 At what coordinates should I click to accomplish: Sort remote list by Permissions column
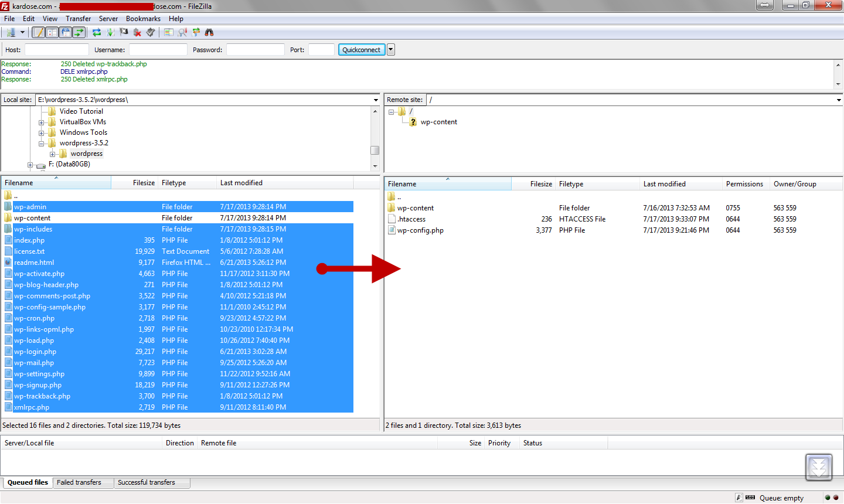tap(746, 184)
